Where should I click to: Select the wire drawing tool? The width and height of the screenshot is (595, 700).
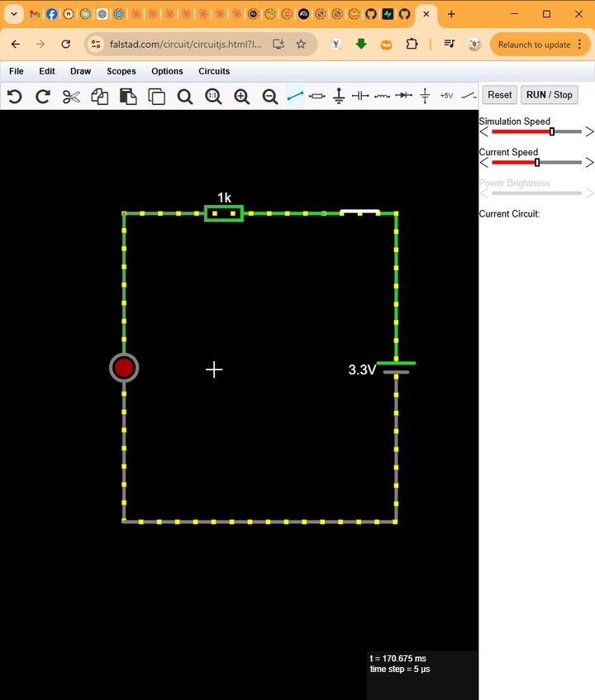[295, 96]
